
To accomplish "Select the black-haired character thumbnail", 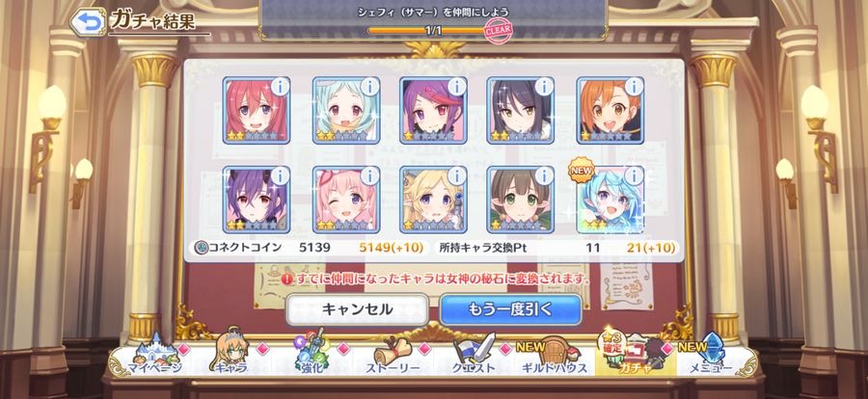I will (x=521, y=110).
